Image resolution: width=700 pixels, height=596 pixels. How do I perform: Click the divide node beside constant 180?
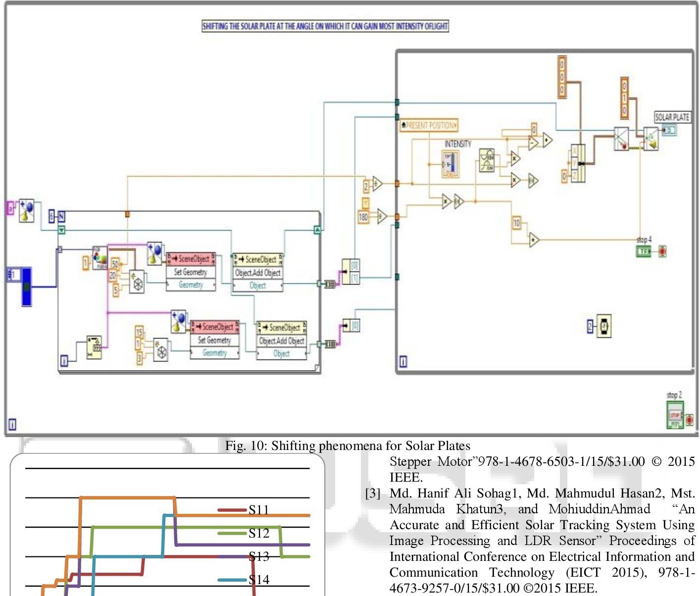coord(382,216)
